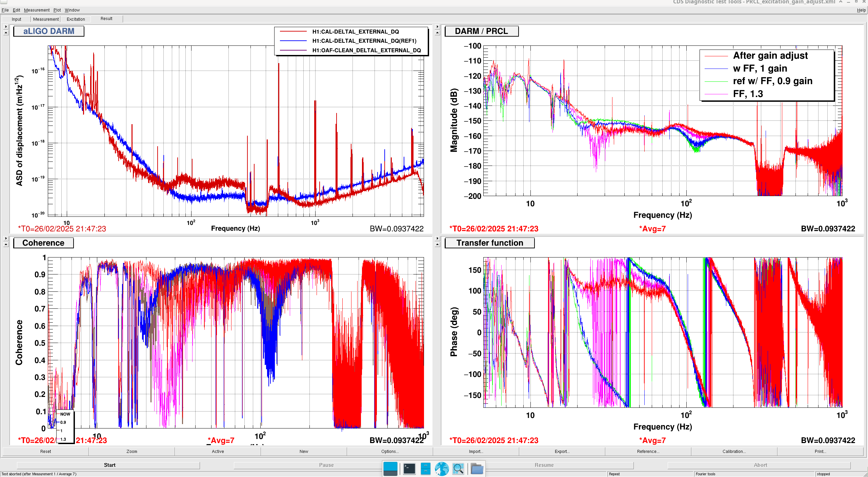Click 'w FF, 1 gain' legend entry
This screenshot has height=477, width=868.
760,69
